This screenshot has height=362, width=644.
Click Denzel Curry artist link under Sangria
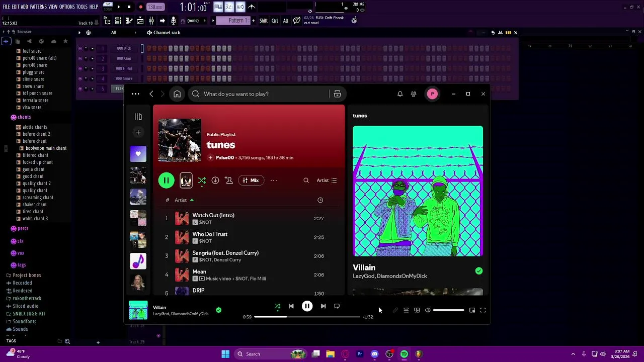coord(227,260)
